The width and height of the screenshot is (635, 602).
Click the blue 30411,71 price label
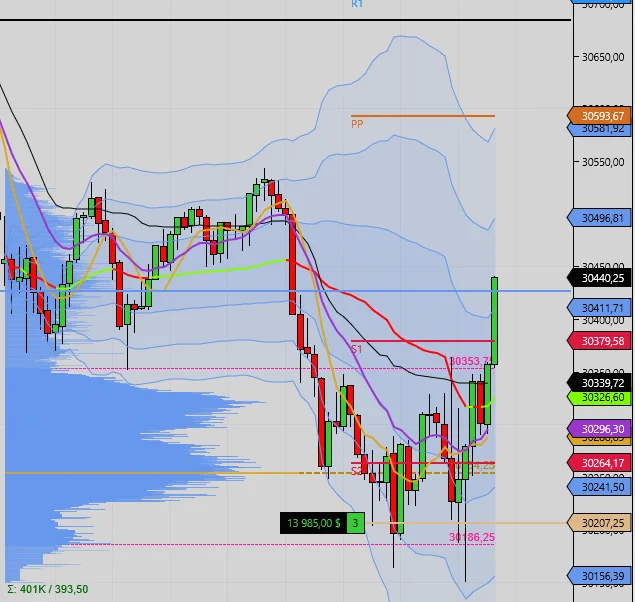point(599,308)
